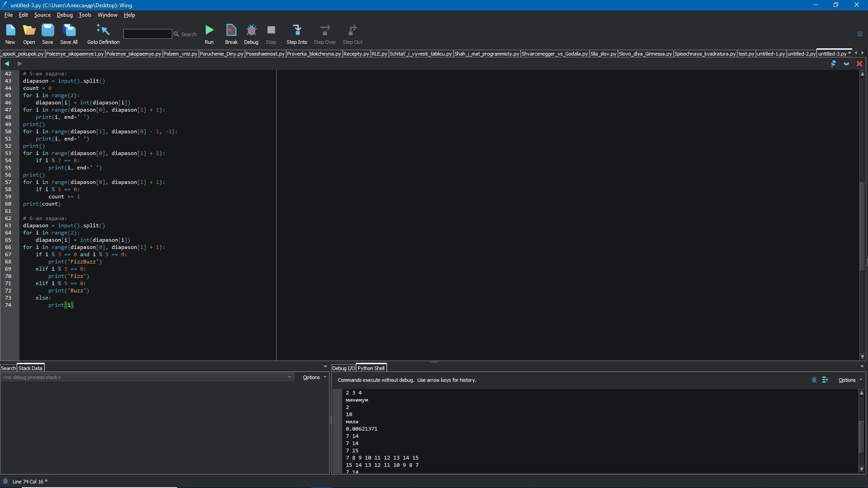This screenshot has height=488, width=868.
Task: Switch to the Debug I/O tab
Action: click(343, 368)
